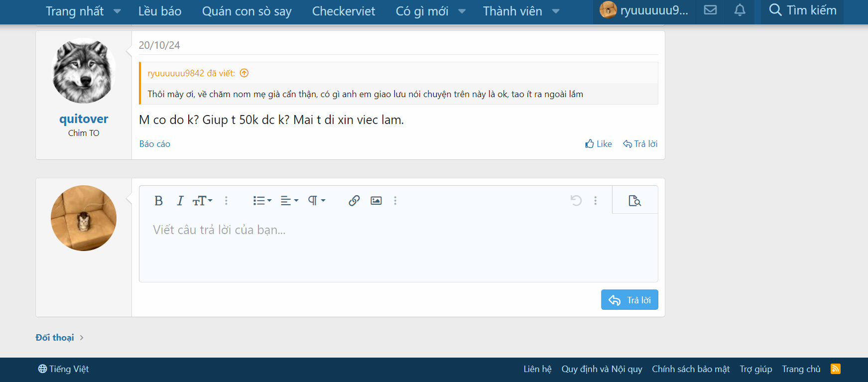Report the post via Báo cáo

155,144
